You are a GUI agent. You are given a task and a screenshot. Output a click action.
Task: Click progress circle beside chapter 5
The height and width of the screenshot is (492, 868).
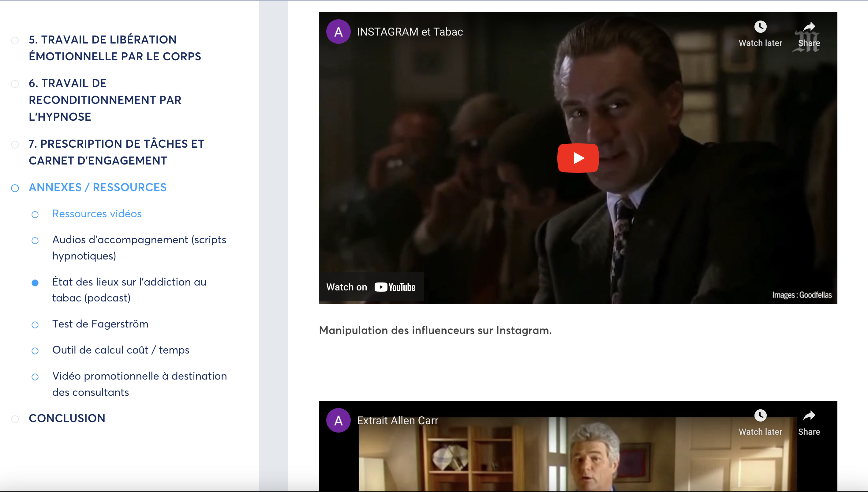point(15,40)
